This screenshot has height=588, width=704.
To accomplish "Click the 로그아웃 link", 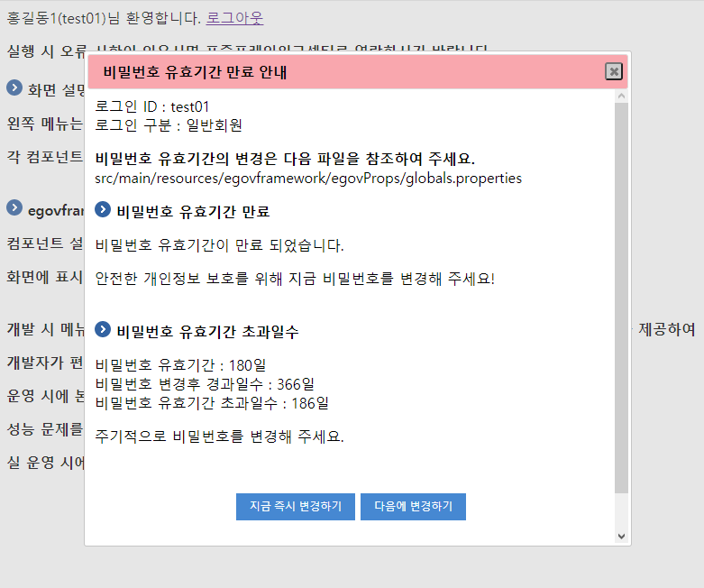I will pos(234,18).
